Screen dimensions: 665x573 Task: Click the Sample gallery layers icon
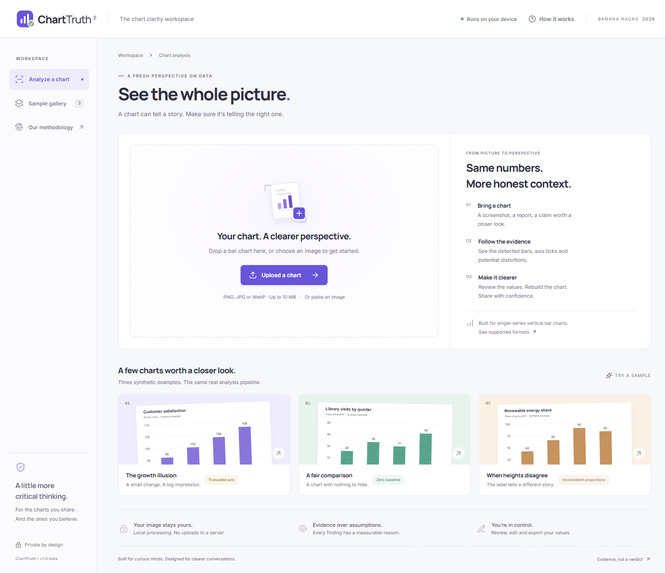coord(19,103)
